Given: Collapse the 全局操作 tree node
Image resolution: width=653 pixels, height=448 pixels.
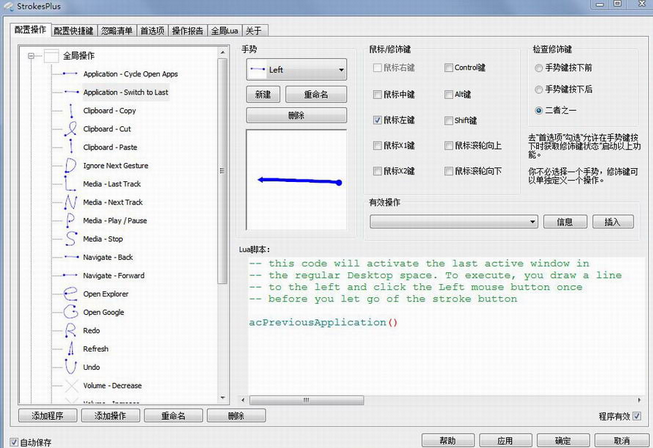Looking at the screenshot, I should click(31, 56).
